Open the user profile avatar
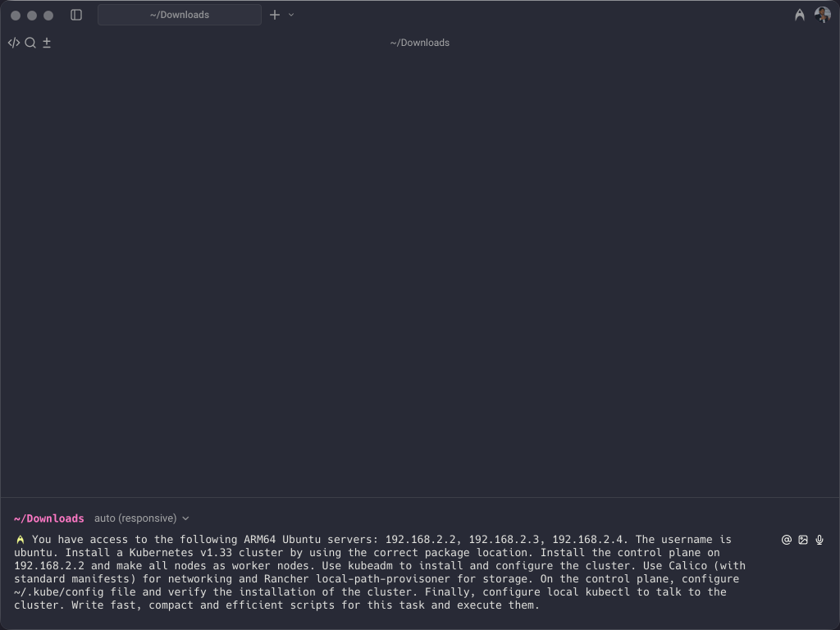Screen dimensions: 840x630 (822, 15)
